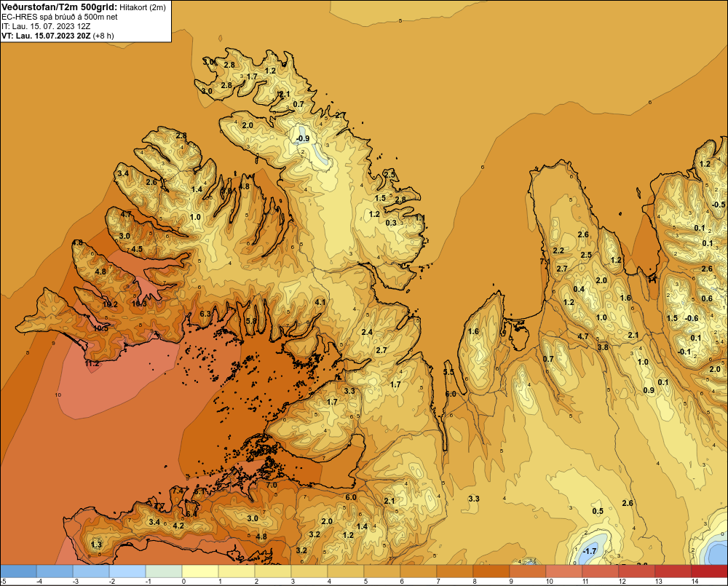
Task: Click the "4.1" temperature value
Action: pyautogui.click(x=320, y=302)
